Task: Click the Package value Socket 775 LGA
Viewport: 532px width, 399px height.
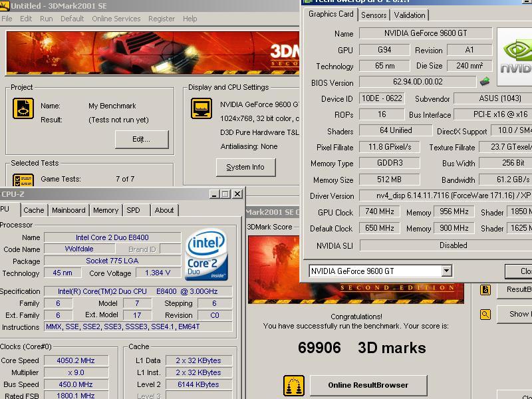Action: [112, 261]
